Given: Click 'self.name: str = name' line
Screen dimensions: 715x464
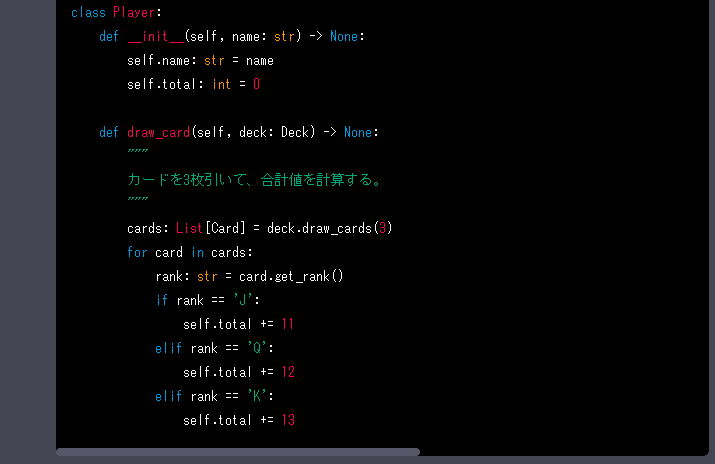Looking at the screenshot, I should click(200, 60).
